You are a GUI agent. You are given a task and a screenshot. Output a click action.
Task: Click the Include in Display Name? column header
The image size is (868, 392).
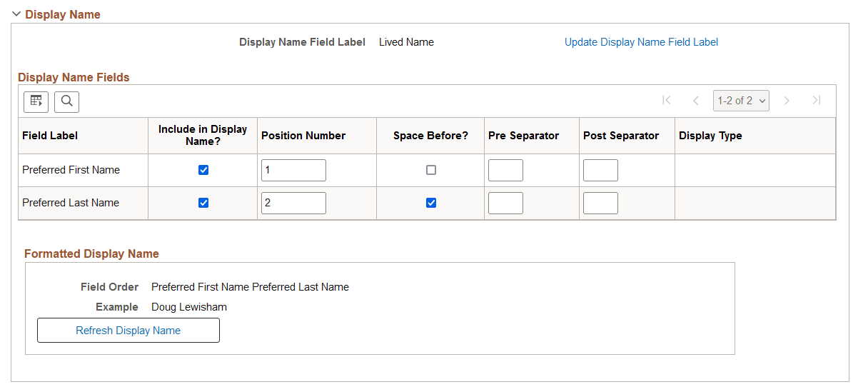click(x=203, y=135)
